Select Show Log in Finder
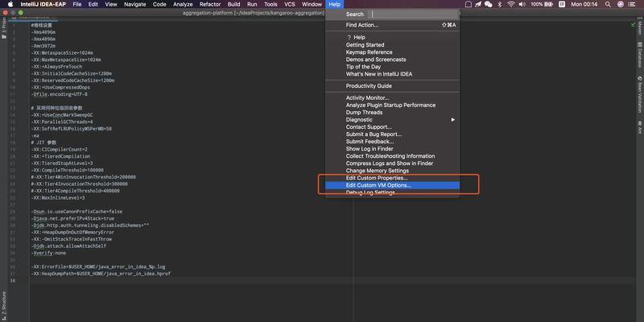This screenshot has width=644, height=322. [x=392, y=149]
